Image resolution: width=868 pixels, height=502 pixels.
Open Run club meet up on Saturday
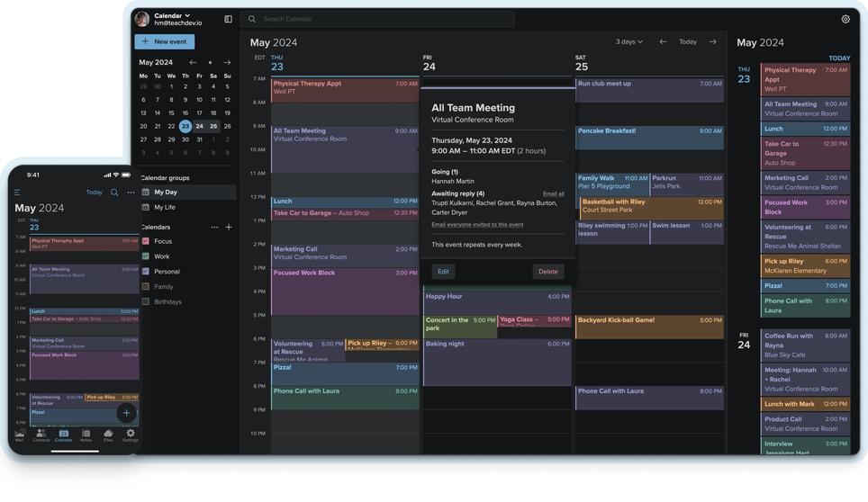[649, 90]
